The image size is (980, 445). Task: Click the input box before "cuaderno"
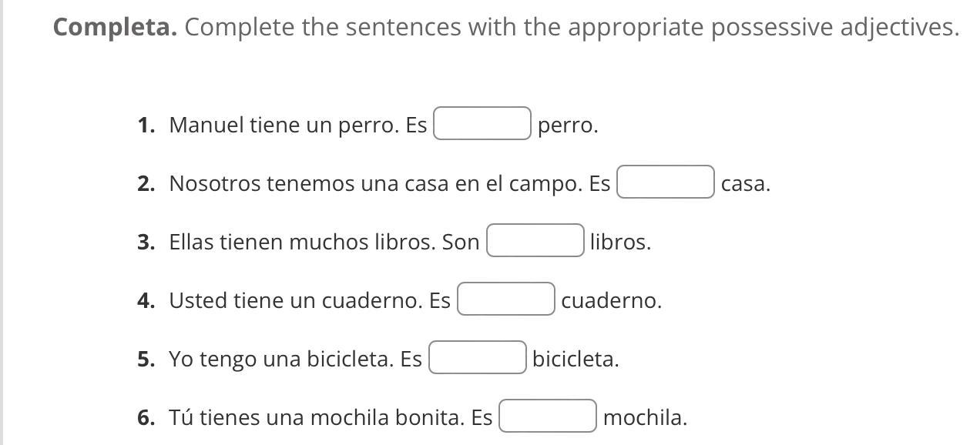pos(506,299)
